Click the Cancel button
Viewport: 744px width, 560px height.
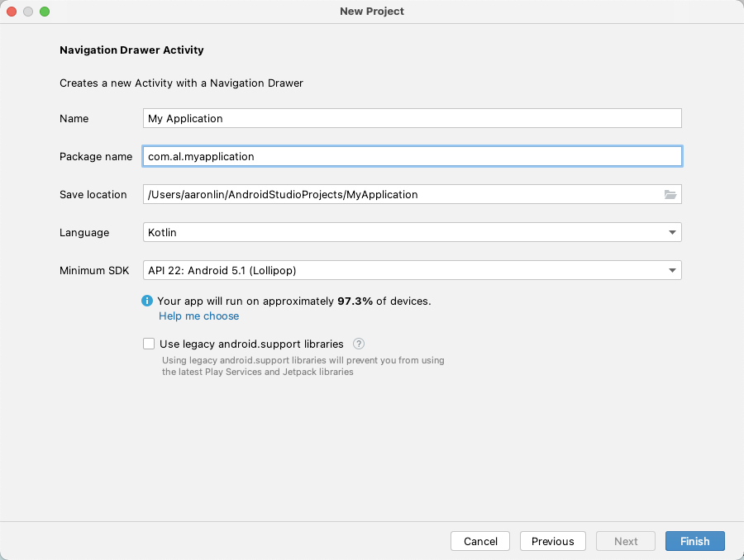coord(480,541)
